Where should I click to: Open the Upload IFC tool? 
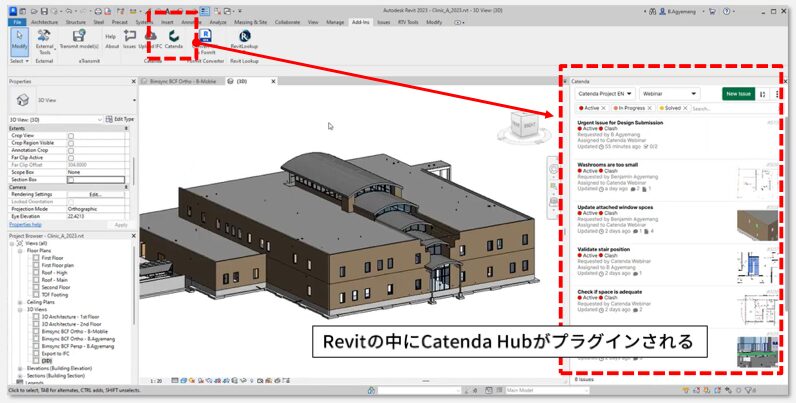tap(150, 38)
